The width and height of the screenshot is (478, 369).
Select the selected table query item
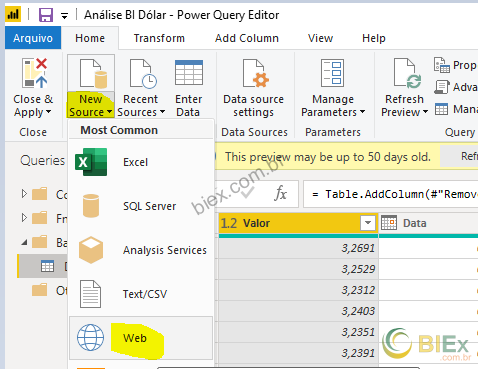[42, 266]
